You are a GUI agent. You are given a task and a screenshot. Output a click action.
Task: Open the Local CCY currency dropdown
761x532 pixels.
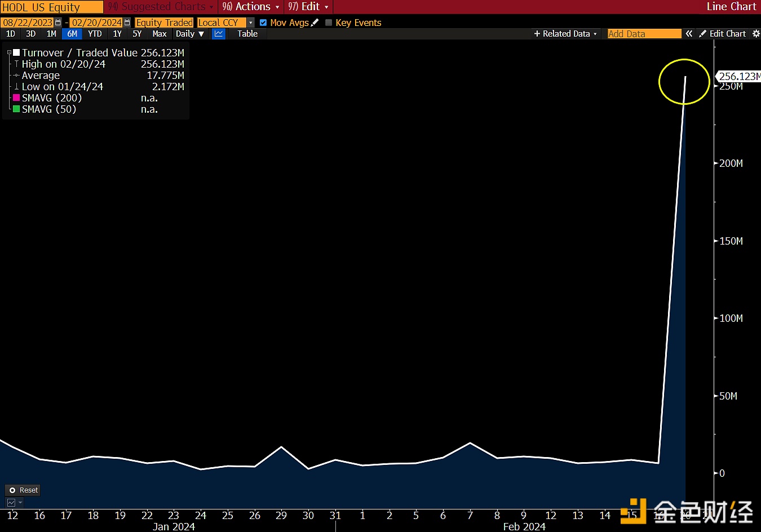click(250, 23)
